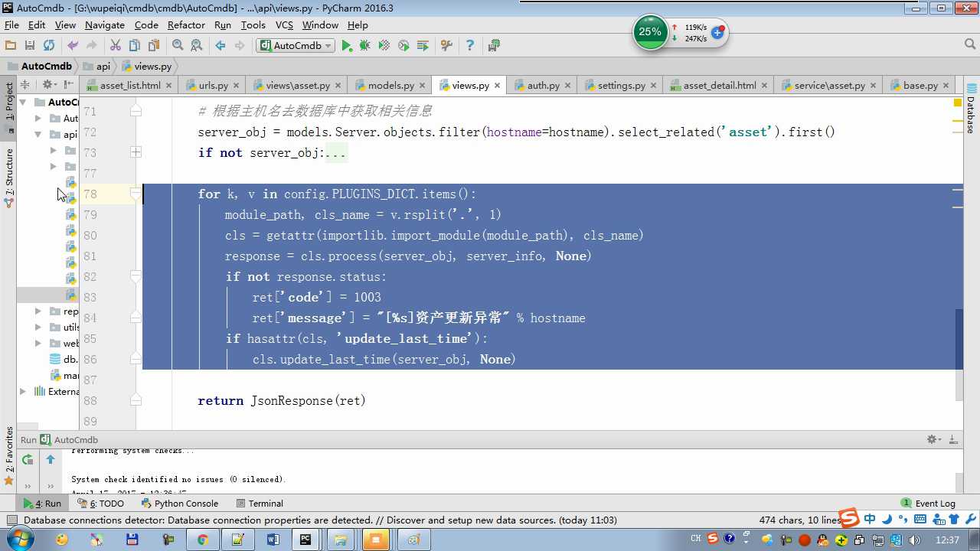The height and width of the screenshot is (551, 980).
Task: Click the Replace toolbar icon
Action: (197, 46)
